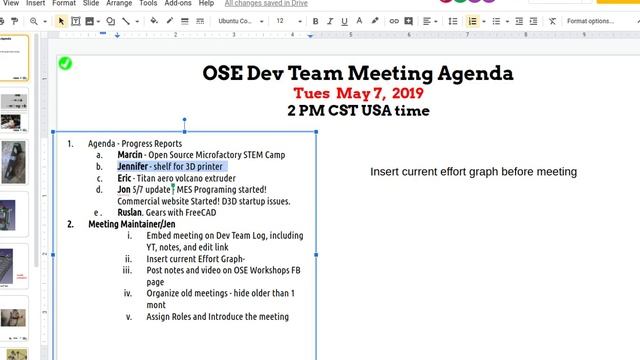Open the Slide menu
This screenshot has height=360, width=640.
(x=91, y=3)
